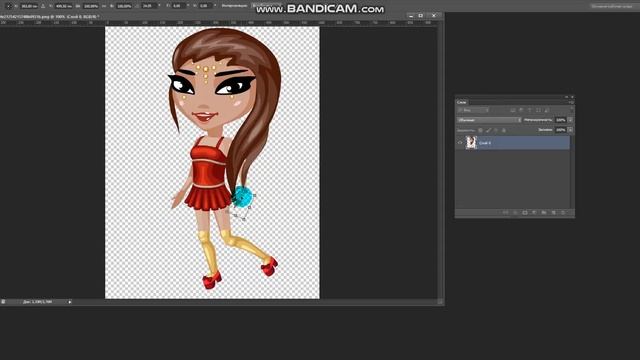Click the layer opacity value field
640x360 pixels.
561,120
